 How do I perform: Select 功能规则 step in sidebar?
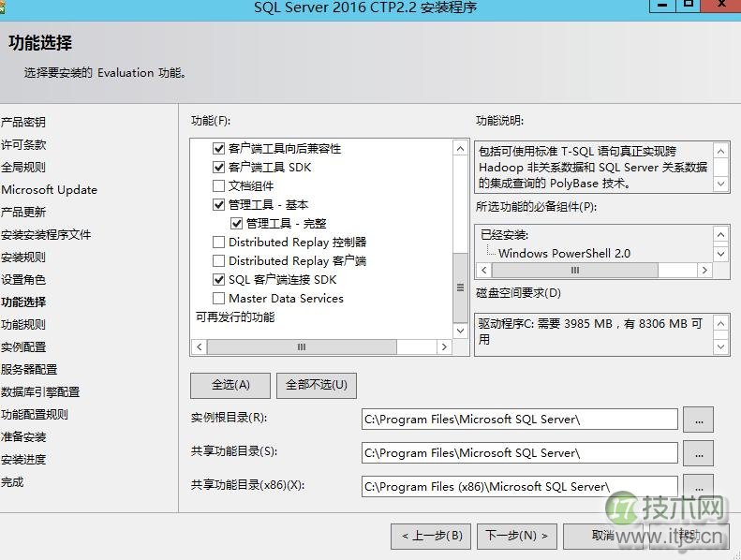click(x=23, y=325)
